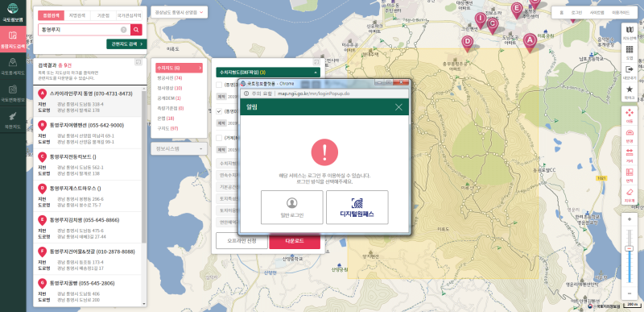
Task: Expand the 정보시스템 dropdown
Action: coord(179,148)
